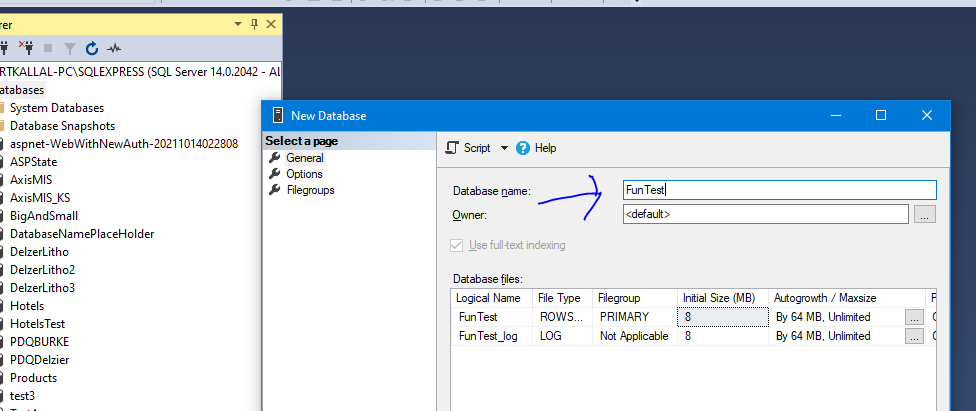Viewport: 976px width, 411px height.
Task: Click the New Database title bar server icon
Action: pyautogui.click(x=277, y=115)
